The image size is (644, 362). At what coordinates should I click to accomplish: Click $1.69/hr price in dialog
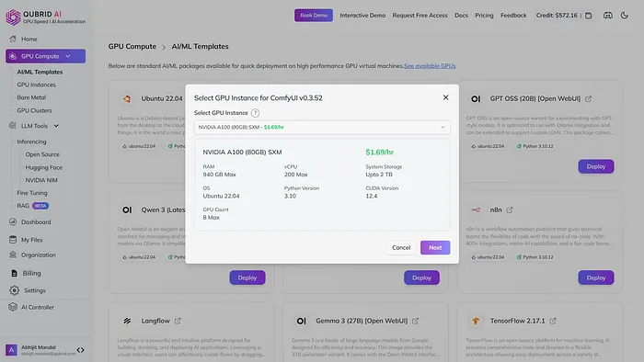coord(379,153)
